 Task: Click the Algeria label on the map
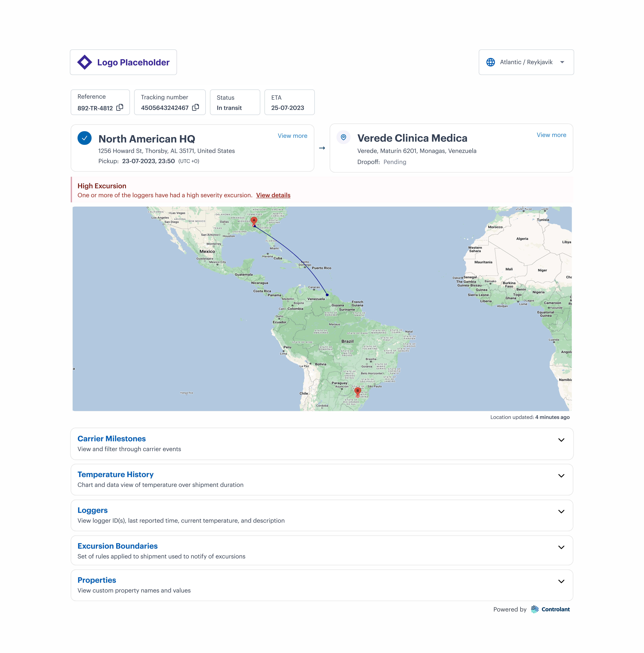pyautogui.click(x=522, y=239)
